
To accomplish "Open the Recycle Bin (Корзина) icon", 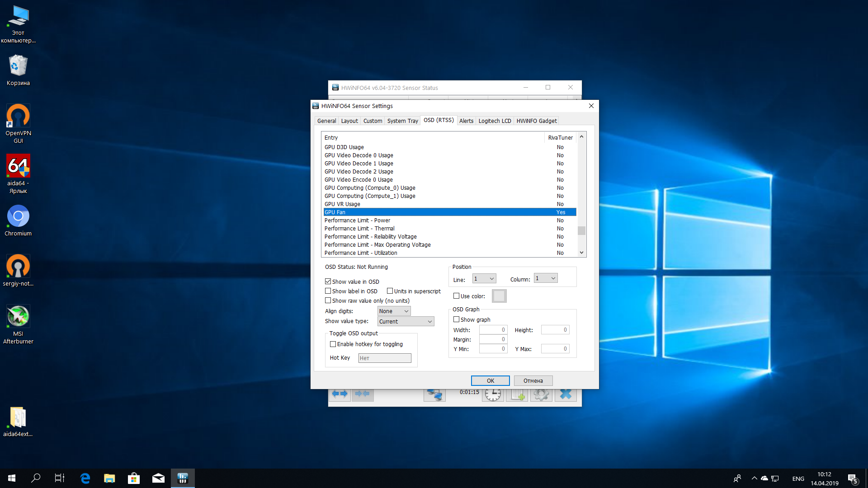I will pos(18,70).
